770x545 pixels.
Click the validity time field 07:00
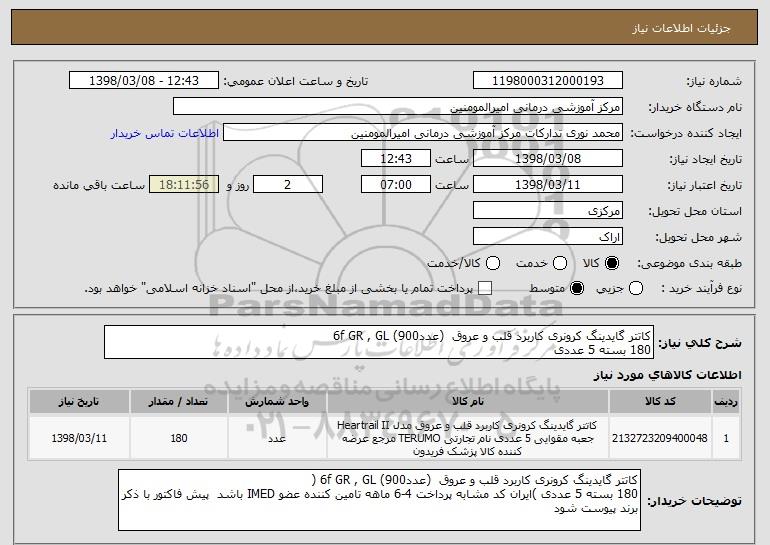[396, 185]
